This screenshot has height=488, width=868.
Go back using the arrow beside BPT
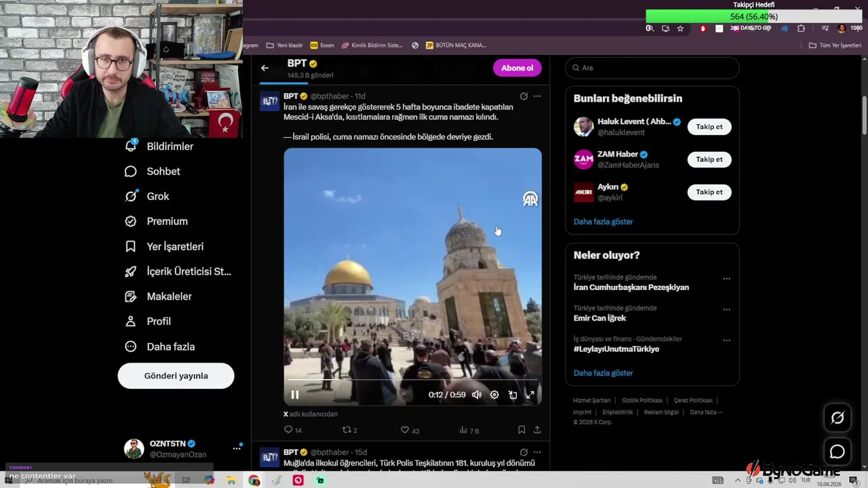coord(264,68)
